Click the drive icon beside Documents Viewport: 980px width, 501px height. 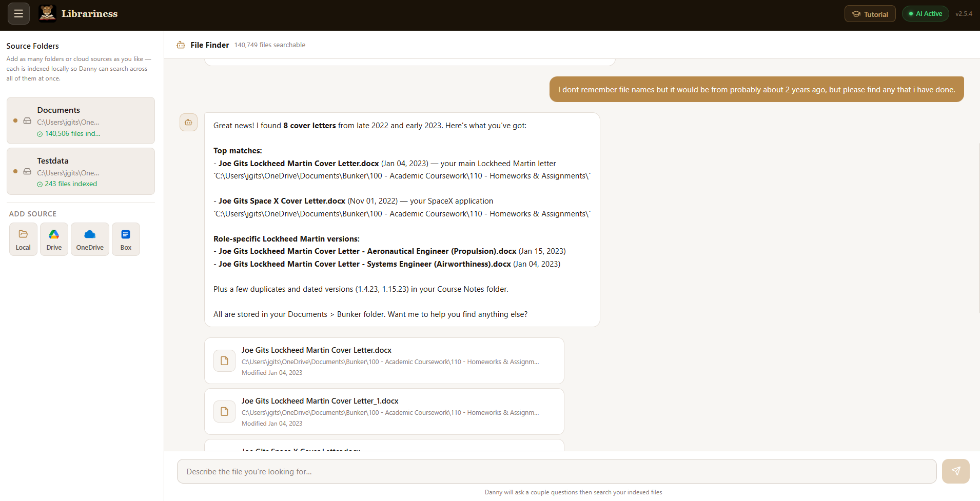coord(27,121)
